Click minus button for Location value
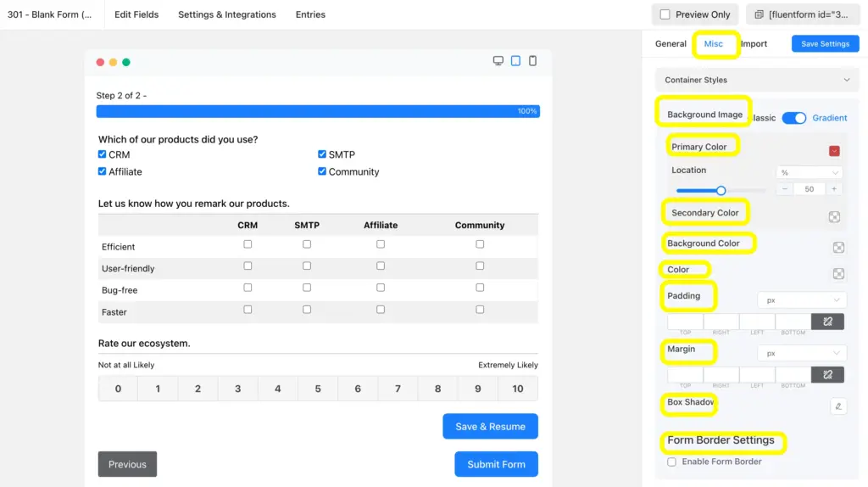Screen dimensions: 868x487 tap(784, 189)
